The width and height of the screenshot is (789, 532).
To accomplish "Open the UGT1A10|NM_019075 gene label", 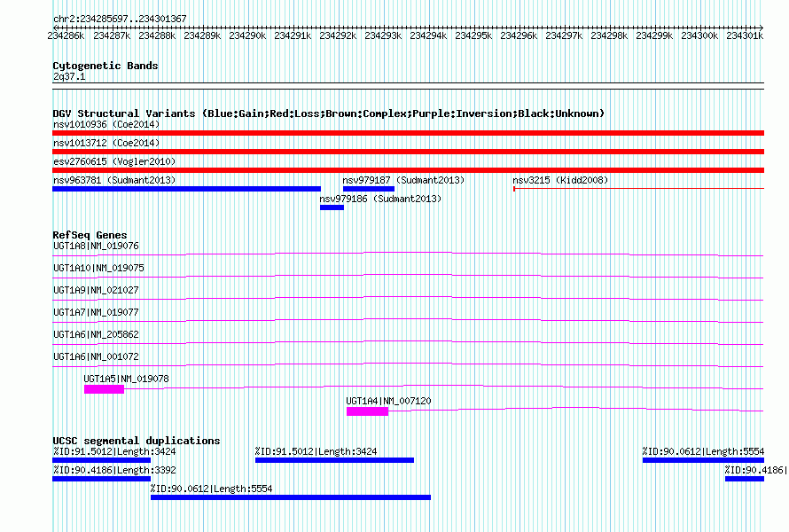I will [98, 269].
